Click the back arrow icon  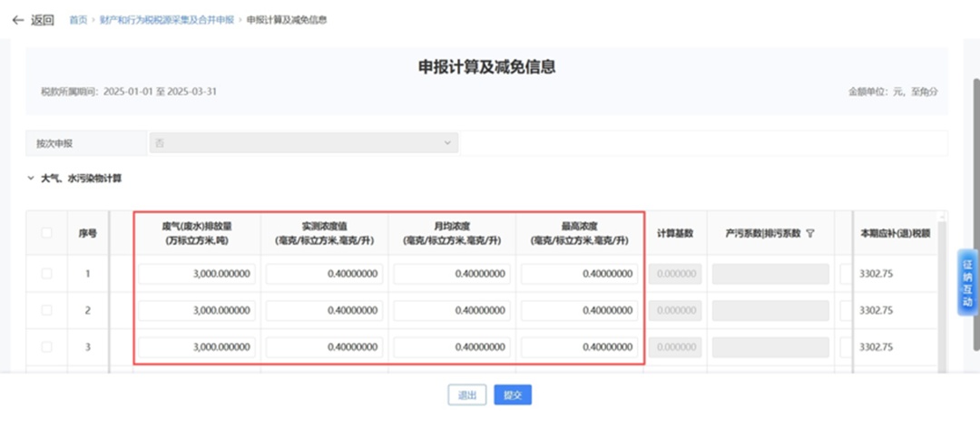click(x=17, y=19)
